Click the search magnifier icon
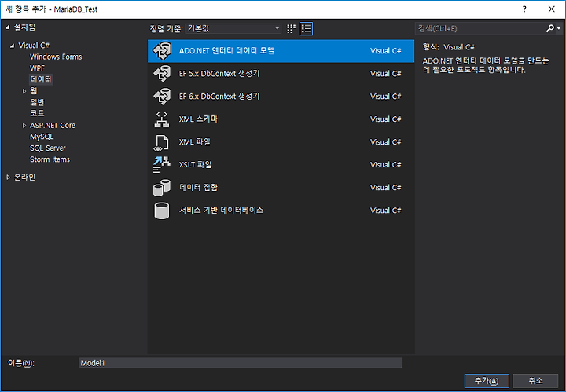Viewport: 566px width, 392px height. 549,28
